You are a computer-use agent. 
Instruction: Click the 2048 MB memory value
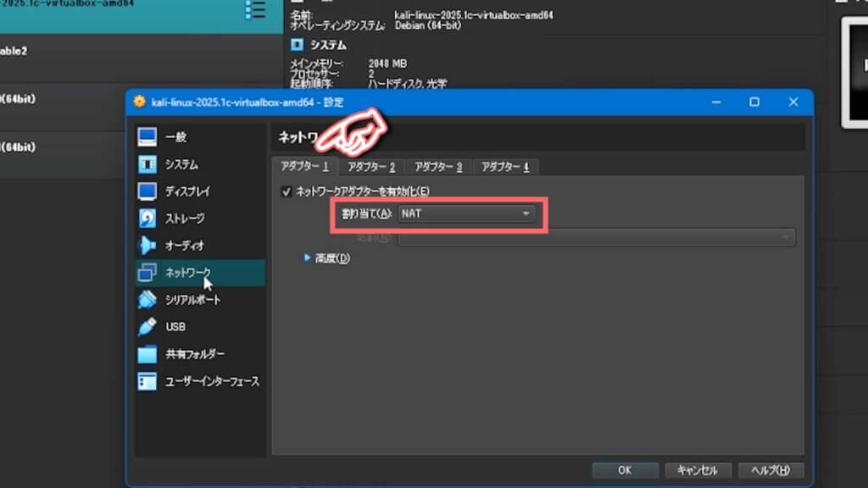(387, 64)
